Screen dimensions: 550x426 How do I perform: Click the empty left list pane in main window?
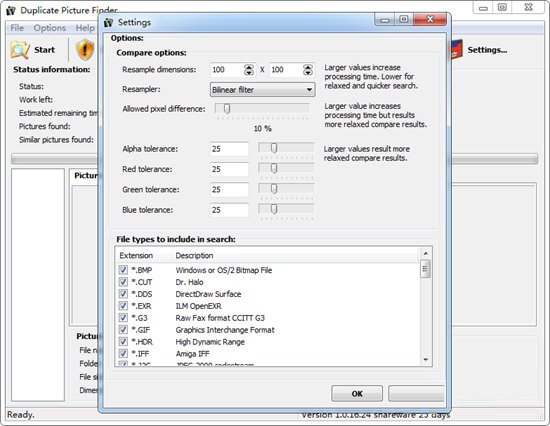38,285
